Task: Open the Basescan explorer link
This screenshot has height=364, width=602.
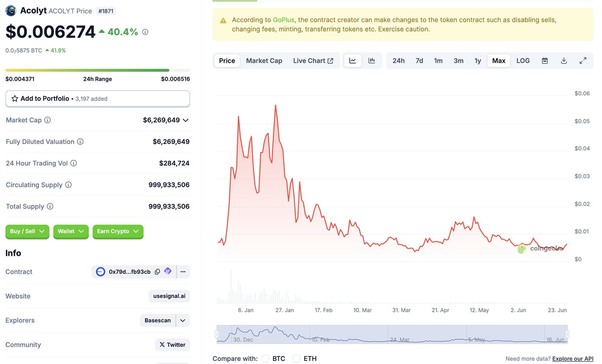Action: point(158,320)
